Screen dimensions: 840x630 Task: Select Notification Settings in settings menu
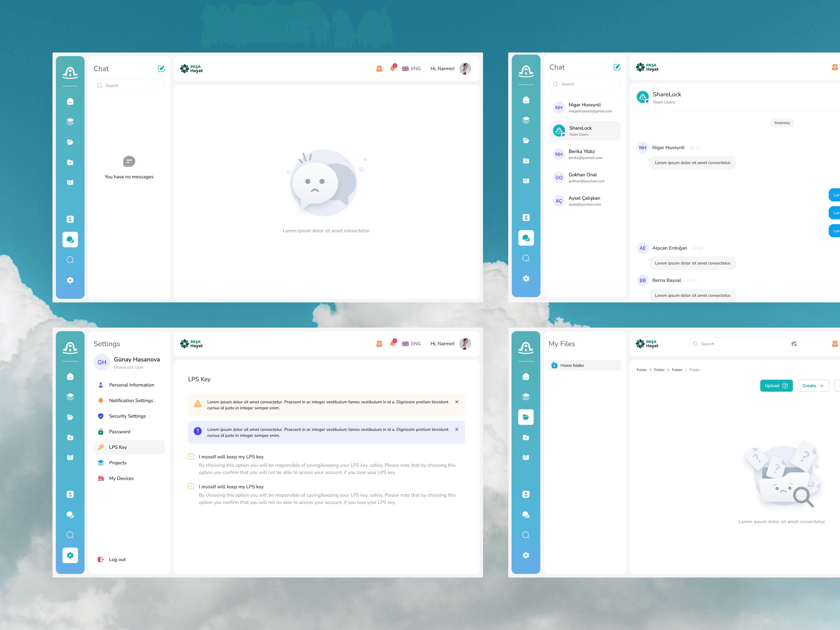pos(131,400)
